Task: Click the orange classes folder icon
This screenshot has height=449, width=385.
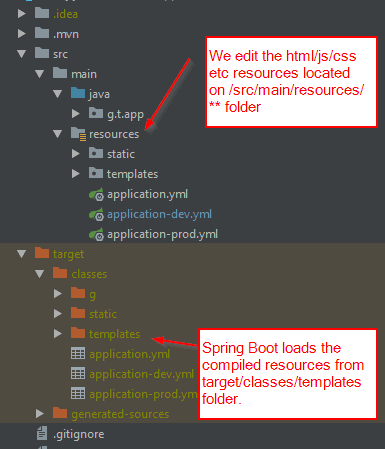Action: point(60,273)
